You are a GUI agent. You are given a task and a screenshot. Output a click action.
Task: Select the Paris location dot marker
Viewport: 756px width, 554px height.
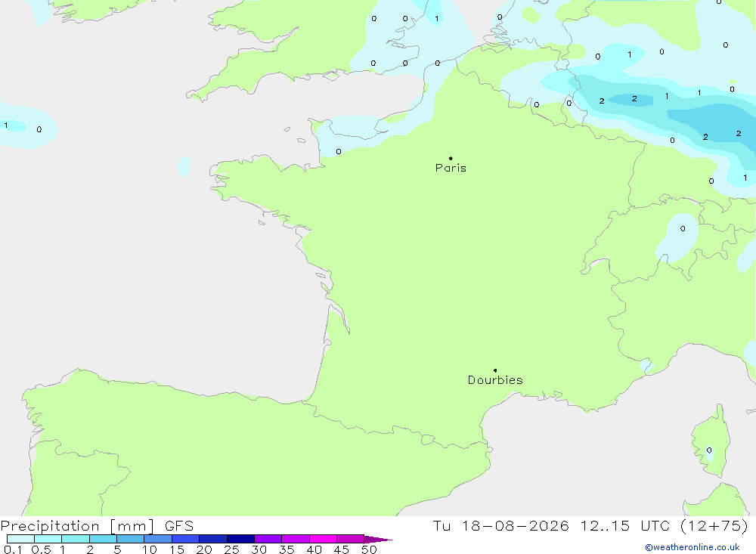[451, 158]
